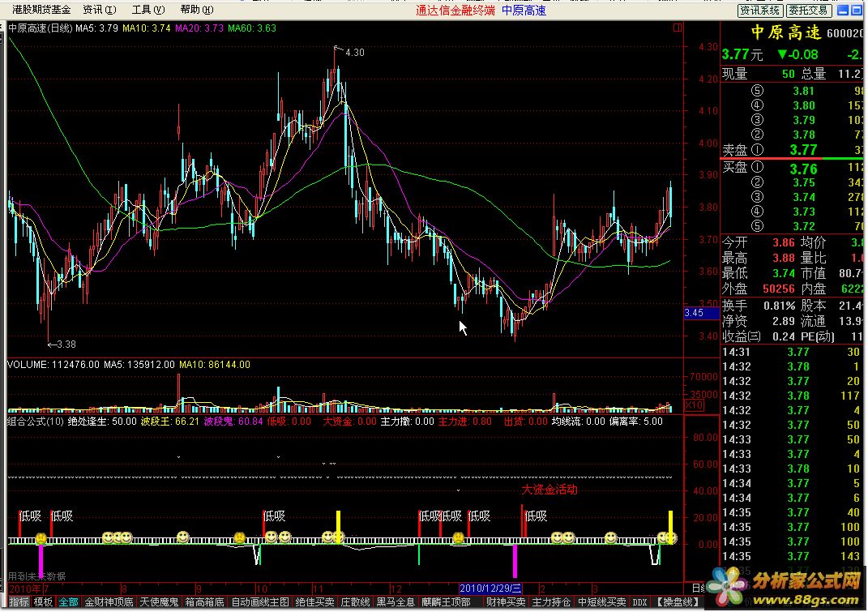Viewport: 868px width, 612px height.
Task: Click the X10 volume scale label
Action: 695,405
